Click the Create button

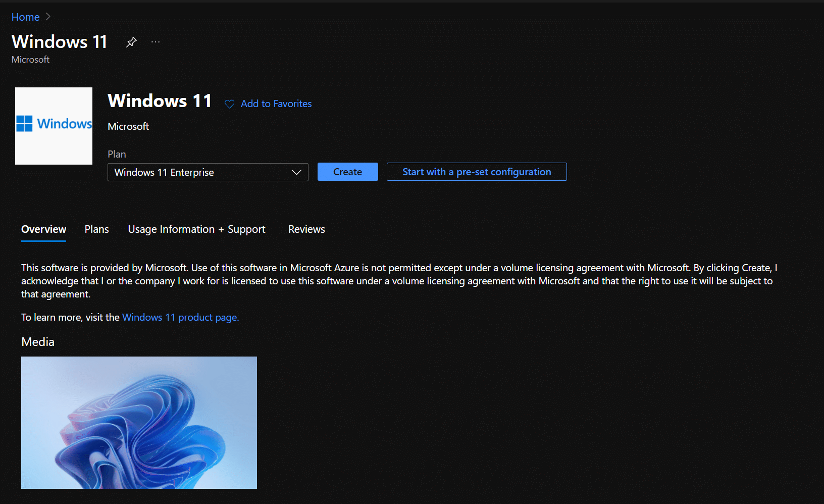pyautogui.click(x=348, y=172)
